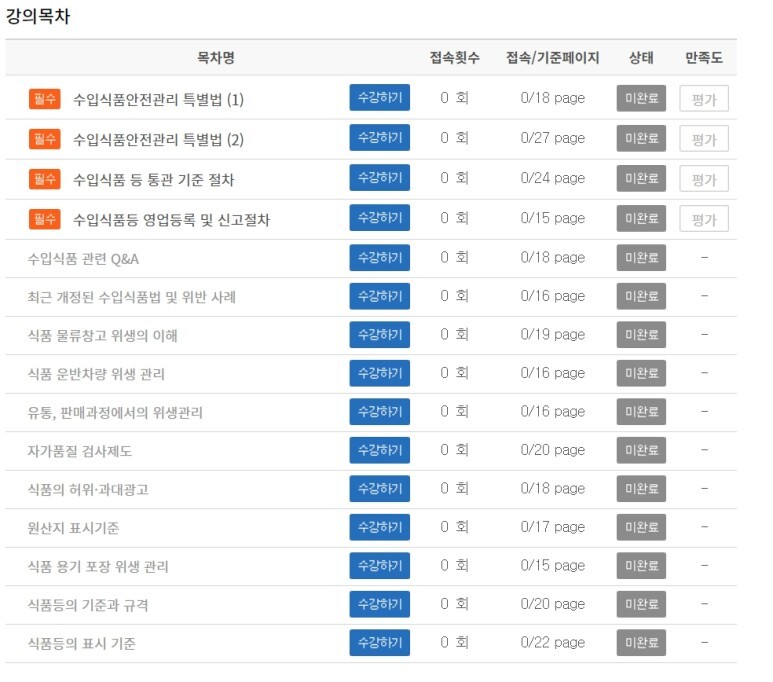The height and width of the screenshot is (682, 773).
Task: Click the 0/27 page cell
Action: (553, 138)
